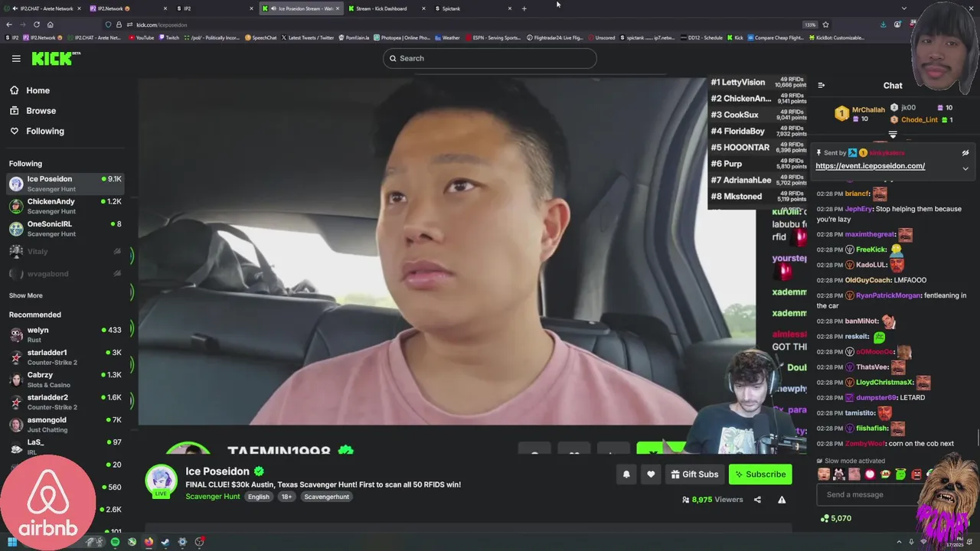Image resolution: width=980 pixels, height=551 pixels.
Task: Open recommended starladder1 channel
Action: [65, 357]
